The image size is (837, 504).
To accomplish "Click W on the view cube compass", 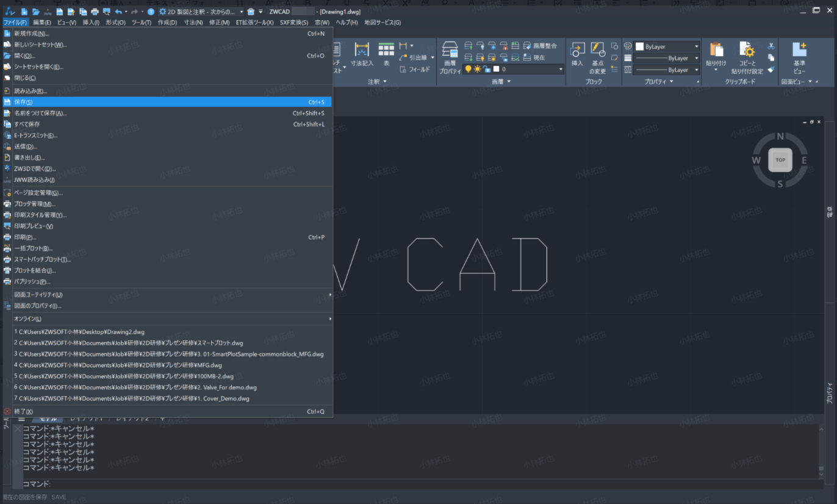I will 756,160.
